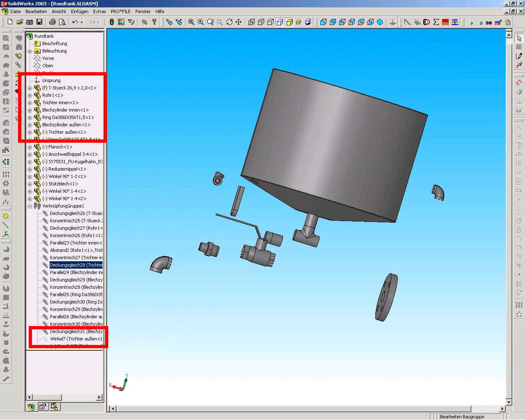Image resolution: width=525 pixels, height=420 pixels.
Task: Toggle shaded display mode cube
Action: tap(290, 22)
